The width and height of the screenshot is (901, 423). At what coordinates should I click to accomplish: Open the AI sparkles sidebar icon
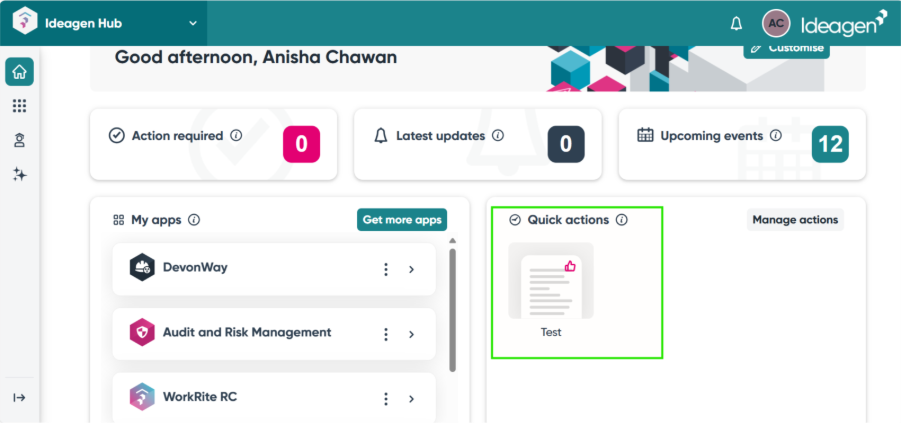tap(19, 175)
